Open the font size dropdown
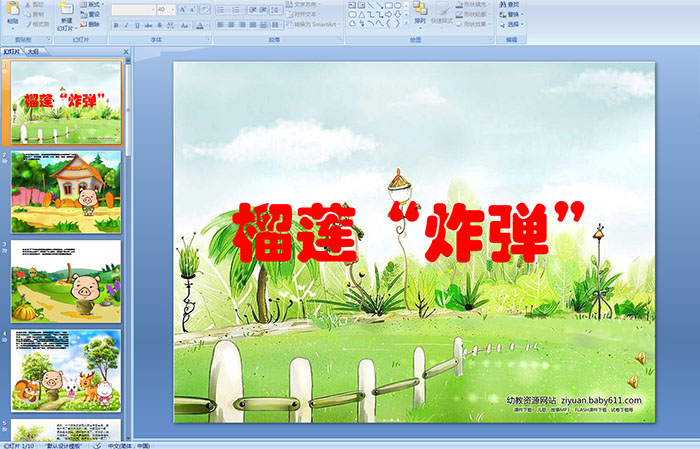This screenshot has height=449, width=700. coord(172,9)
